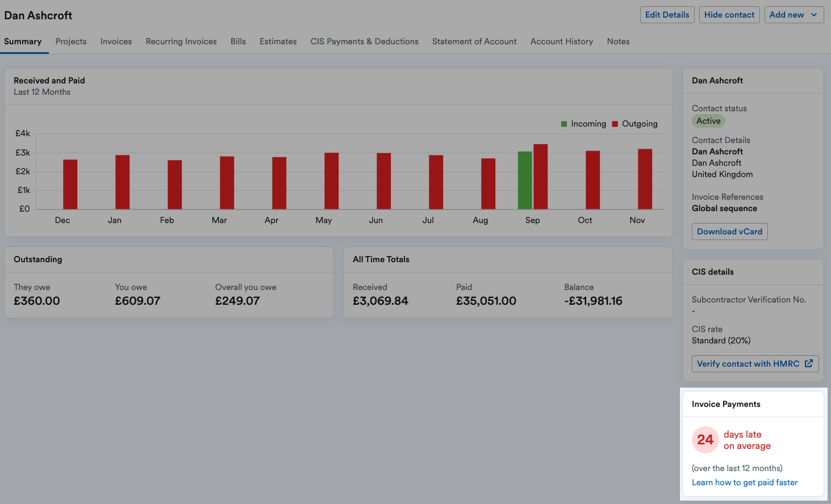Click the Active contact status badge
The image size is (831, 504).
point(708,121)
